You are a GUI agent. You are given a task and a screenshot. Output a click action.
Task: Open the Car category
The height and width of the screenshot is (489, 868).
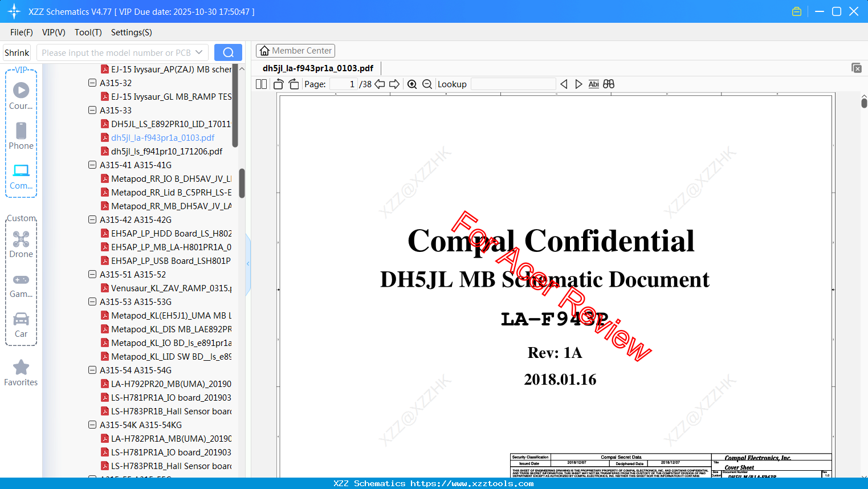(x=21, y=324)
